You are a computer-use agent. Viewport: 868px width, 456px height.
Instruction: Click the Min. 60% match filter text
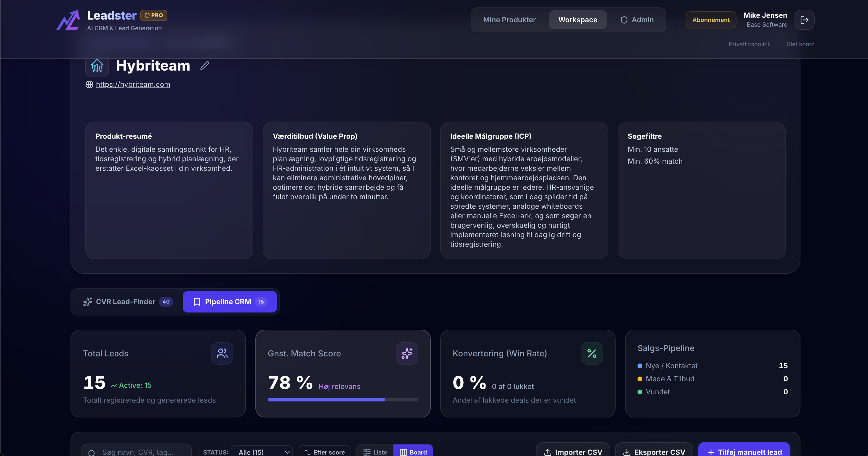pos(655,161)
